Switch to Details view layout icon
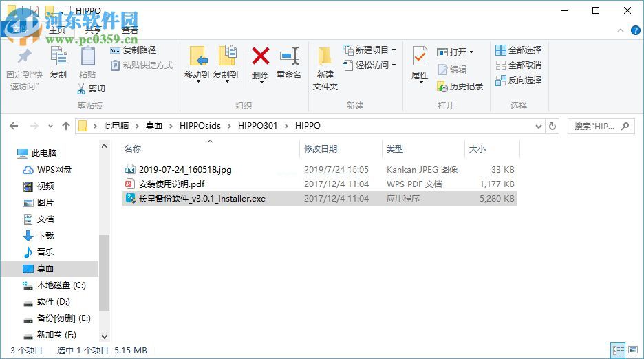 (x=619, y=350)
